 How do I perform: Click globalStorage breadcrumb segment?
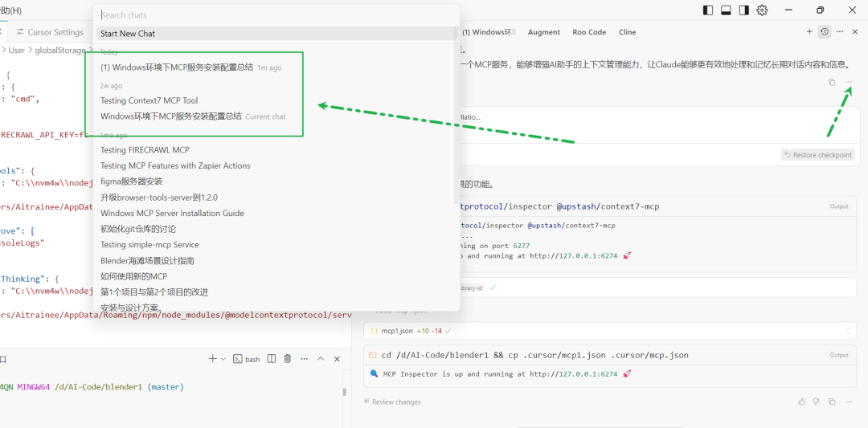pyautogui.click(x=59, y=51)
